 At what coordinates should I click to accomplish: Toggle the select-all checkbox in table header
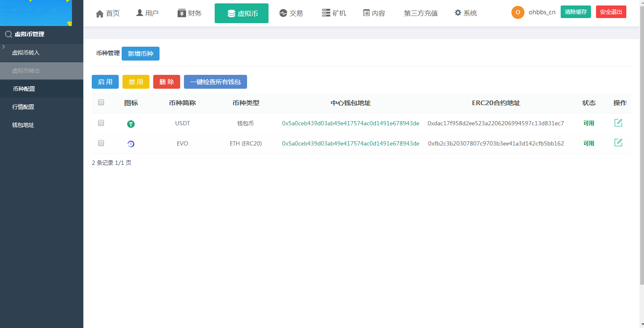tap(101, 102)
